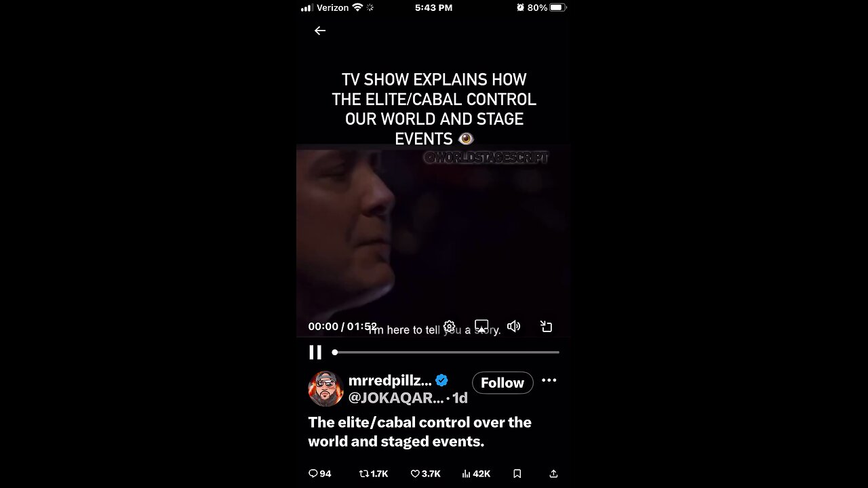The height and width of the screenshot is (488, 868).
Task: Pause the video playback
Action: [x=315, y=352]
